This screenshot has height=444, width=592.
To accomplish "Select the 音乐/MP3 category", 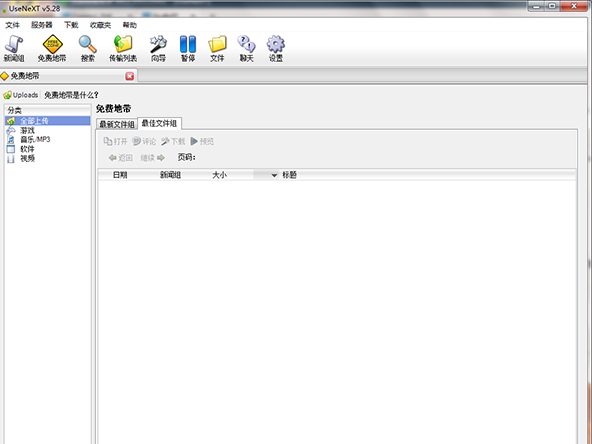I will pos(28,139).
